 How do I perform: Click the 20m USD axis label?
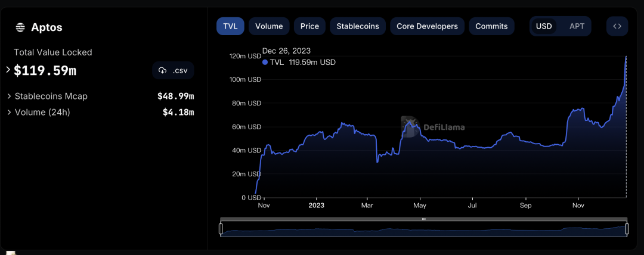pos(246,174)
